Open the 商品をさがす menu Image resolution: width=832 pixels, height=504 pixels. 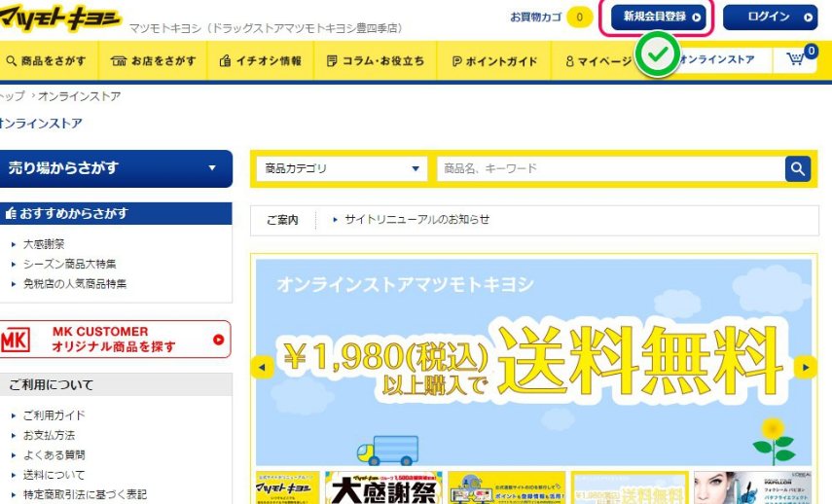47,61
